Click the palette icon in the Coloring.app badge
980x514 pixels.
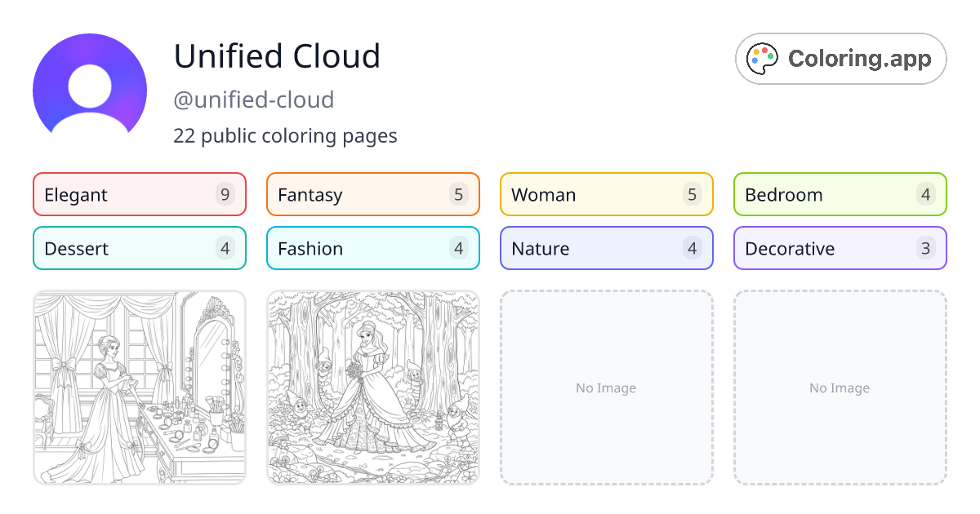(762, 58)
